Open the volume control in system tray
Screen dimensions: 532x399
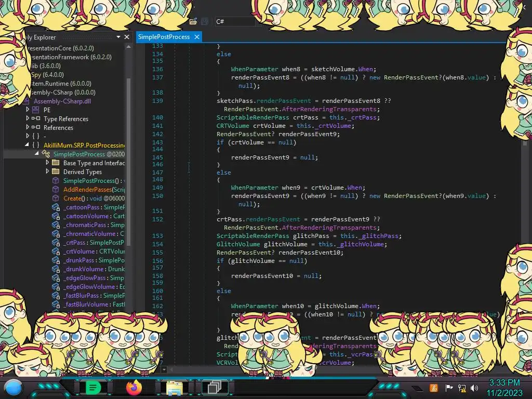coord(474,388)
